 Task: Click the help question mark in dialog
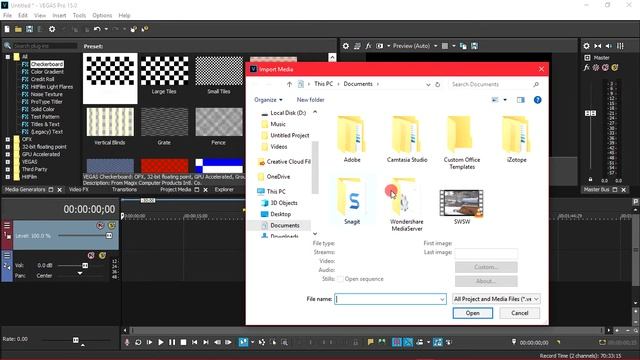(538, 100)
